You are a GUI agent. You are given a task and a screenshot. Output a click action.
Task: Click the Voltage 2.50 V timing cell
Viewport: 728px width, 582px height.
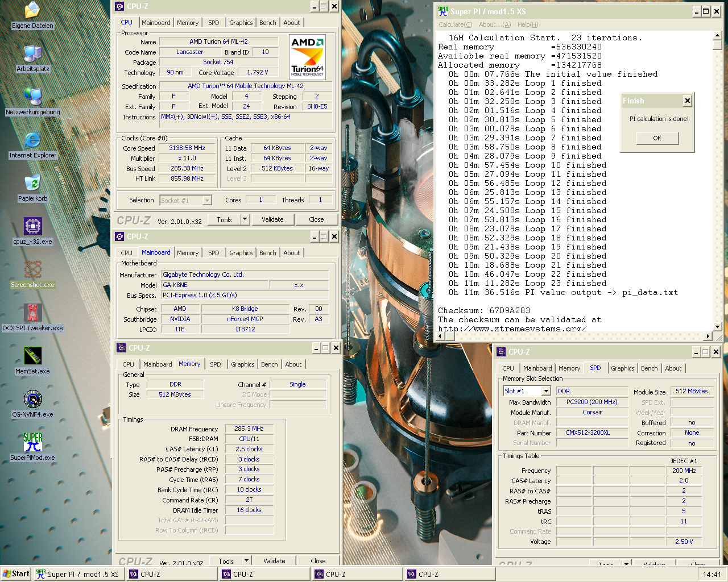(x=684, y=542)
